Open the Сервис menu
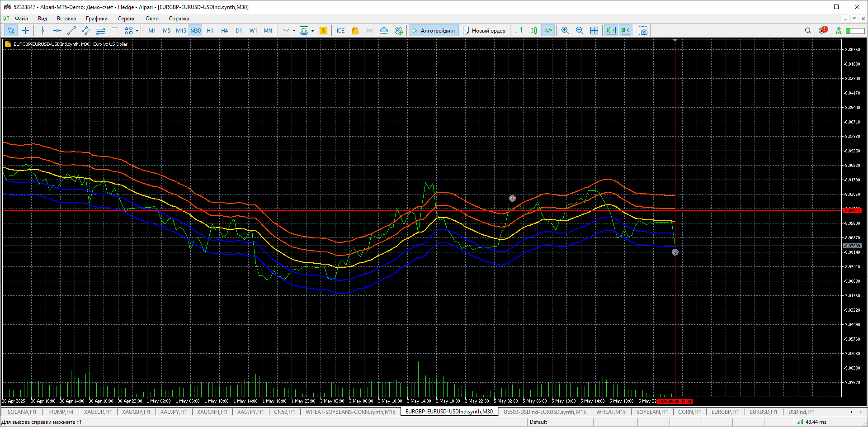Screen dimensions: 868x427 [x=126, y=19]
